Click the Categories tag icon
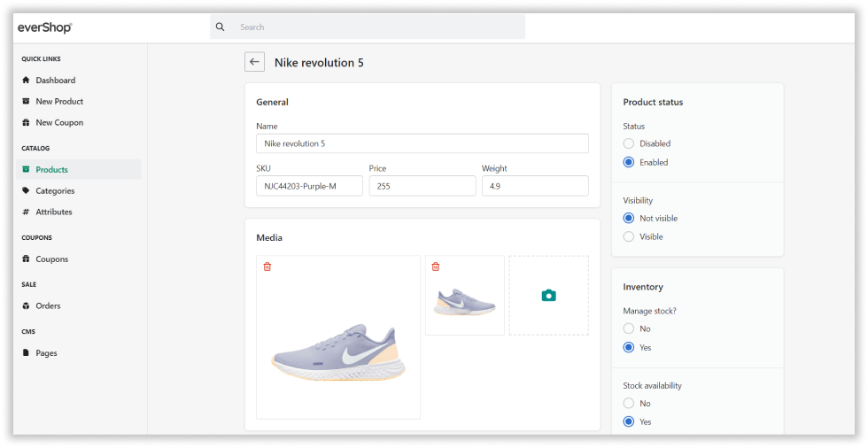The width and height of the screenshot is (868, 448). point(26,190)
